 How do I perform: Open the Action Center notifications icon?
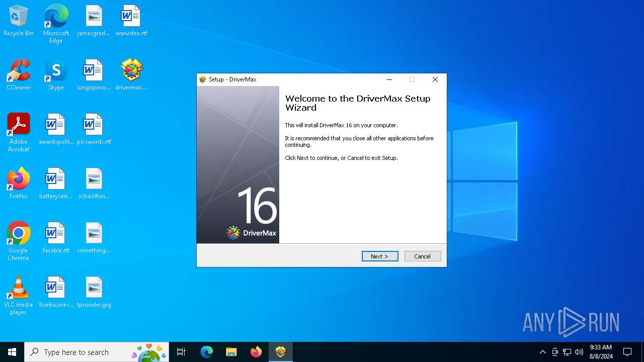(x=627, y=352)
